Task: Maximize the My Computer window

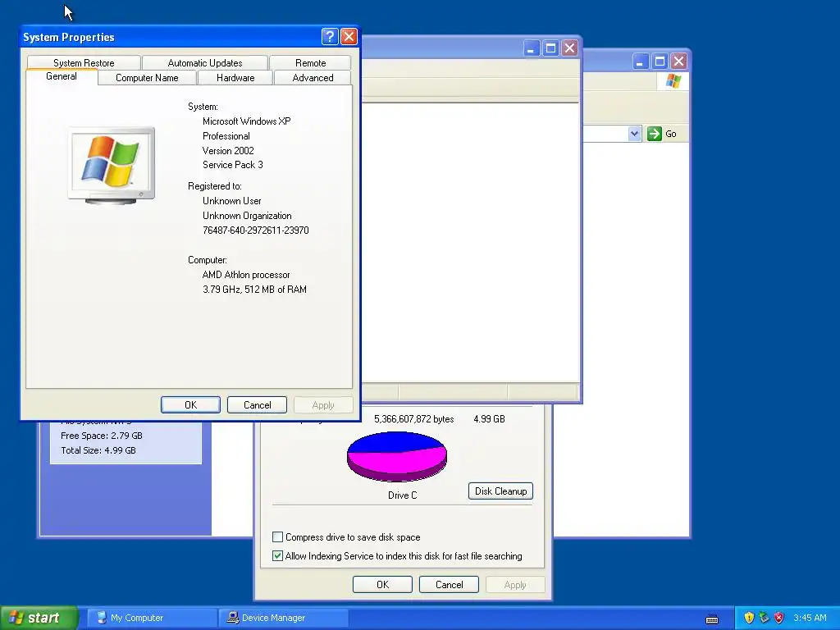Action: tap(660, 61)
